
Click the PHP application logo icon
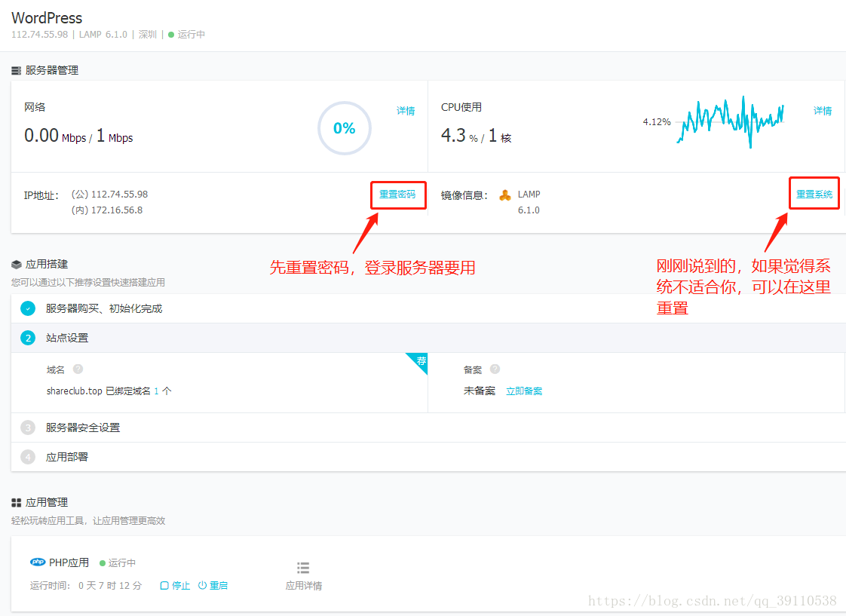tap(38, 562)
